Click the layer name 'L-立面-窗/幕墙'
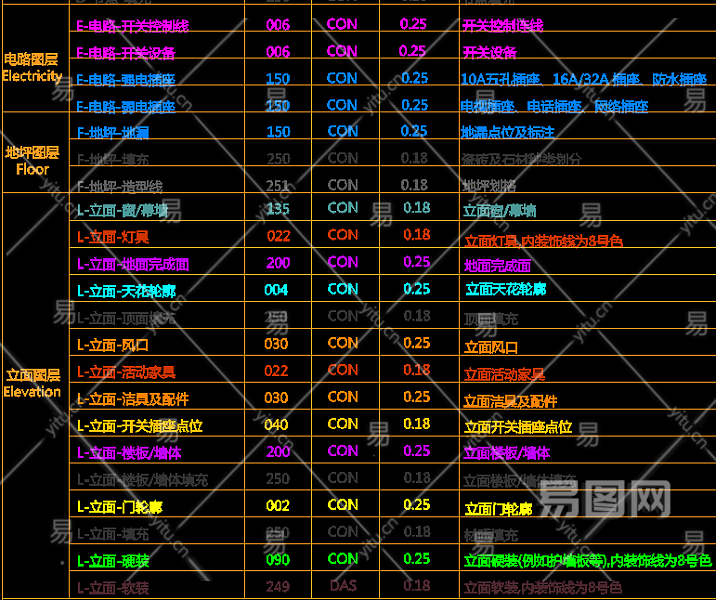The width and height of the screenshot is (716, 600). pyautogui.click(x=122, y=210)
